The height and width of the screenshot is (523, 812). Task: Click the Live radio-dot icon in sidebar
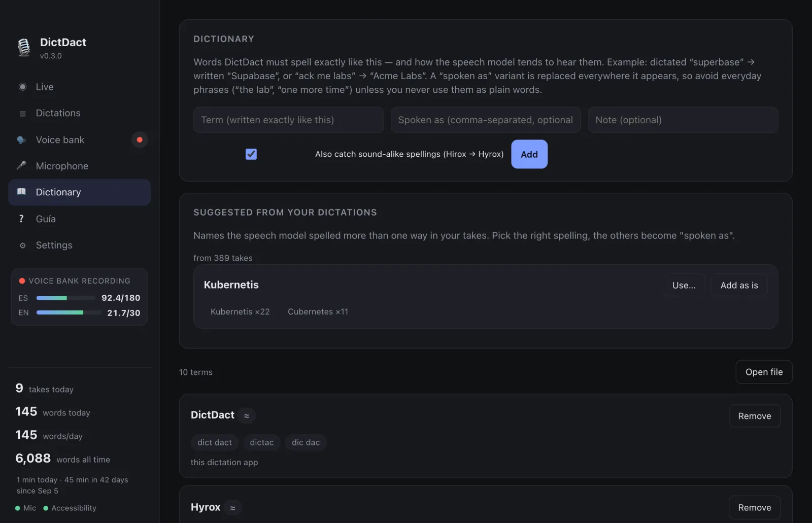(x=22, y=87)
